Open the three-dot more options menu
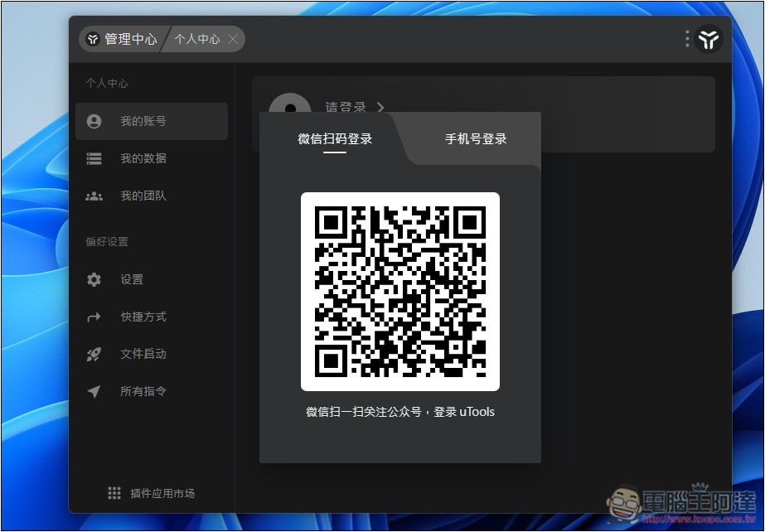The width and height of the screenshot is (765, 532). pyautogui.click(x=687, y=39)
